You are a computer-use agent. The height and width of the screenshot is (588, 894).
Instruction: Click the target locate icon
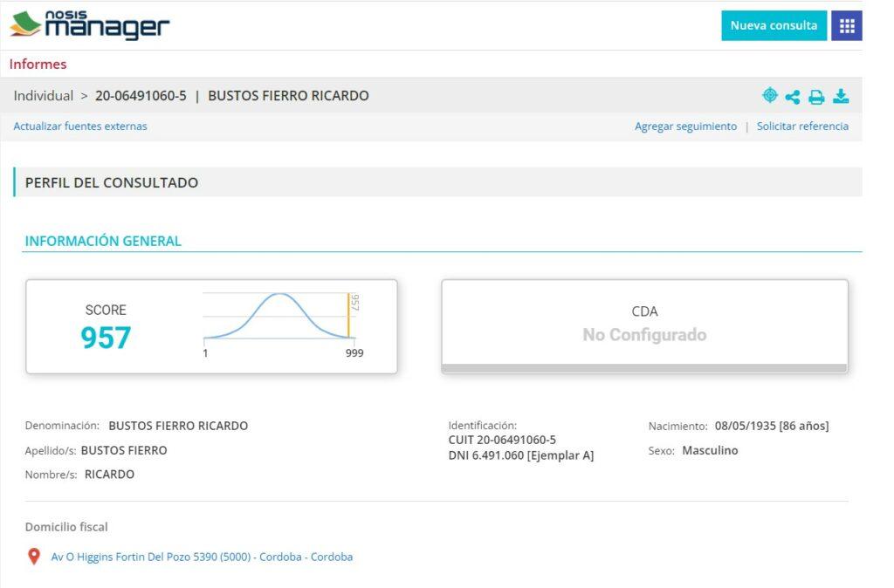point(769,96)
